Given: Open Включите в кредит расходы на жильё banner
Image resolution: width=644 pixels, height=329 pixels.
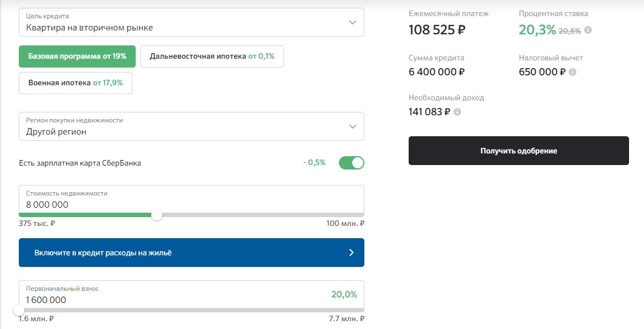Looking at the screenshot, I should [x=192, y=253].
